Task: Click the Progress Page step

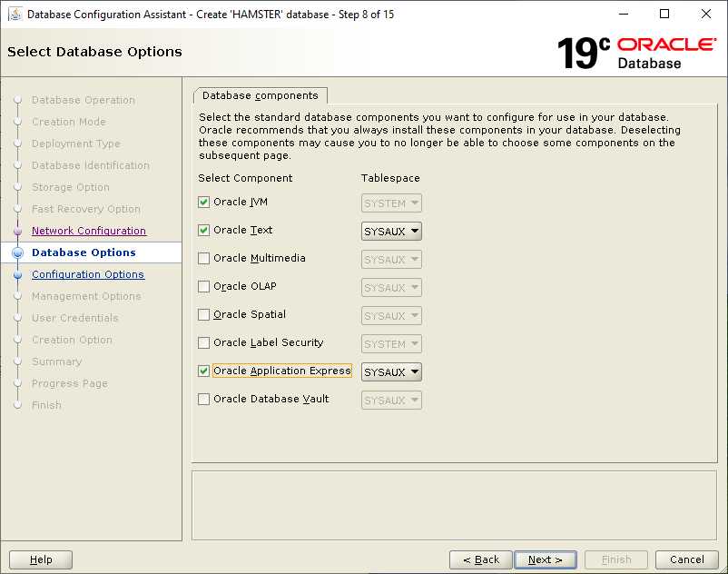Action: 70,383
